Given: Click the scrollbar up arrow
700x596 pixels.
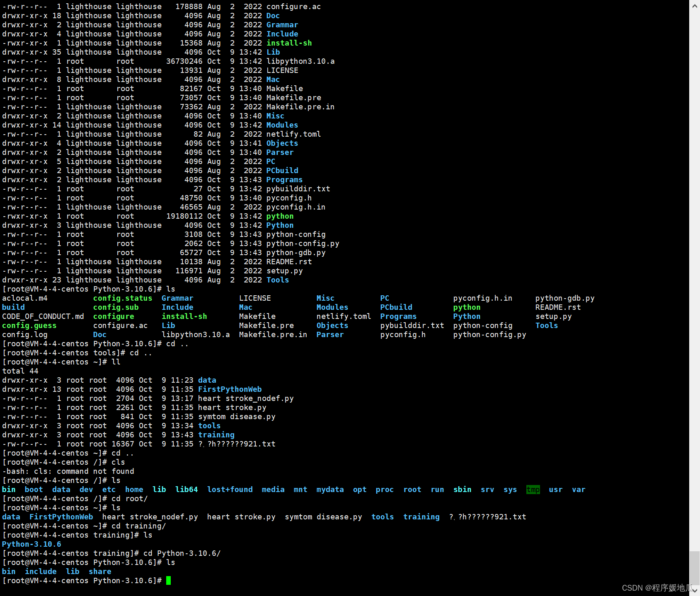Looking at the screenshot, I should click(695, 6).
